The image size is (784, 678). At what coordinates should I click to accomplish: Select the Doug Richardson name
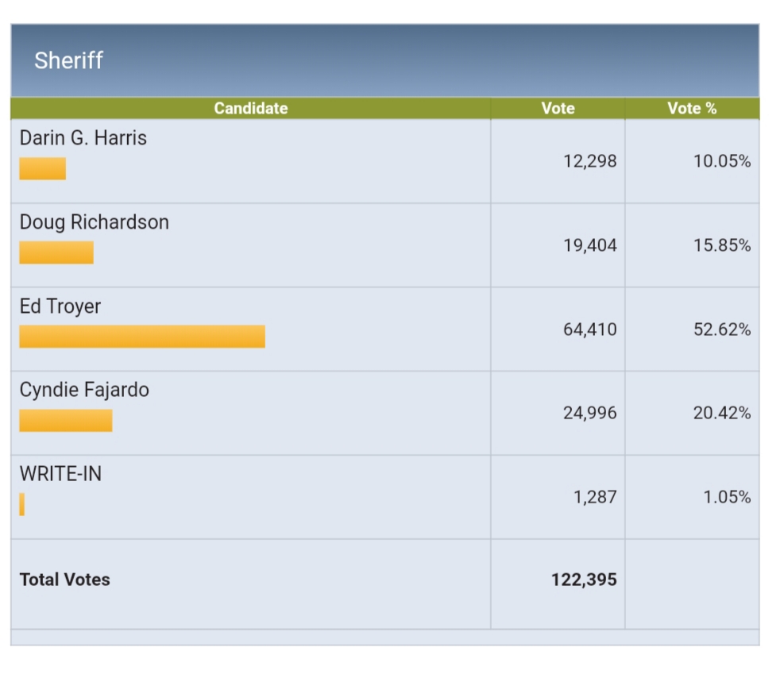(95, 222)
